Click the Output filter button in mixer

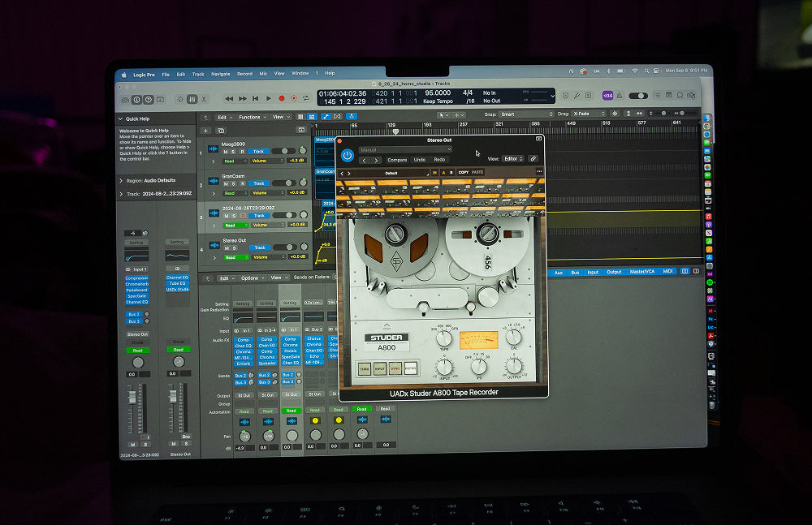pyautogui.click(x=614, y=272)
